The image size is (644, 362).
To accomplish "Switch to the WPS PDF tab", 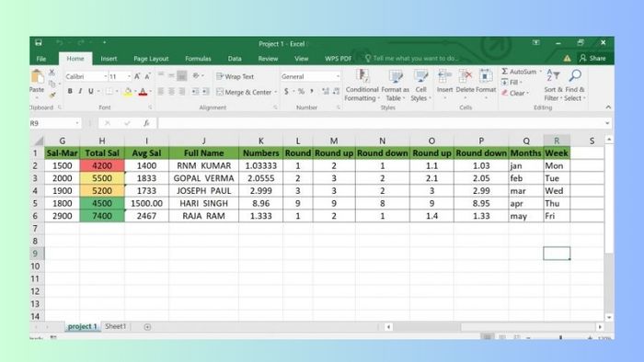I will click(x=338, y=59).
